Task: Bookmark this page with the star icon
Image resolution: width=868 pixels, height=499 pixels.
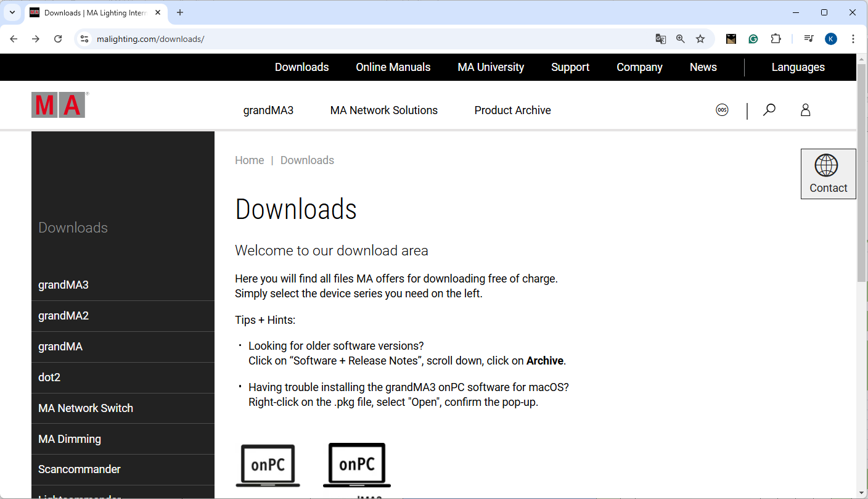Action: (x=700, y=39)
